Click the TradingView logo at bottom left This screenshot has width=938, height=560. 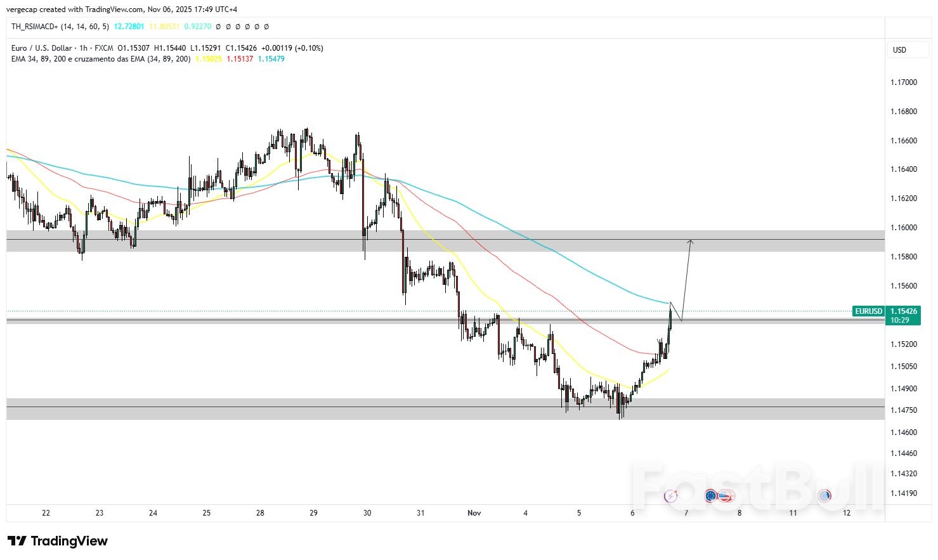tap(58, 541)
